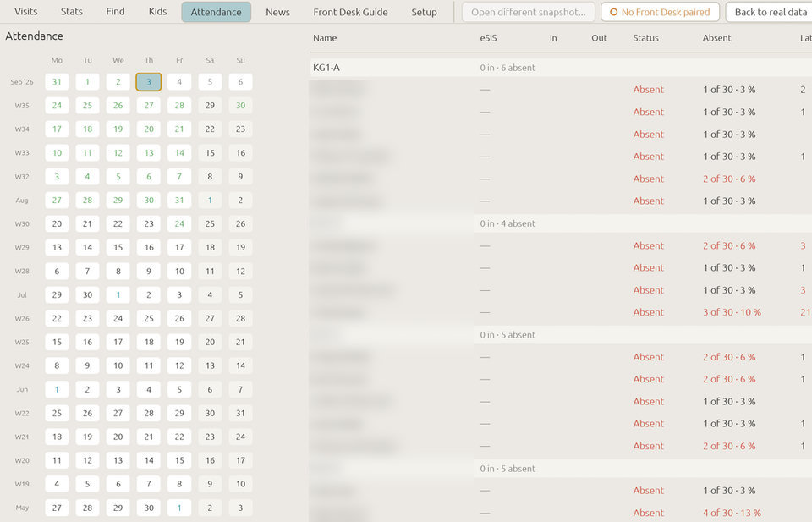The width and height of the screenshot is (812, 522).
Task: Pick day 15 in the W29 row
Action: point(118,248)
